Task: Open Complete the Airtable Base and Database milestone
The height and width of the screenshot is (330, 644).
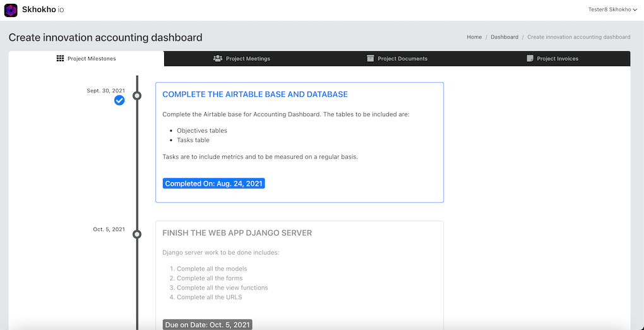Action: coord(255,94)
